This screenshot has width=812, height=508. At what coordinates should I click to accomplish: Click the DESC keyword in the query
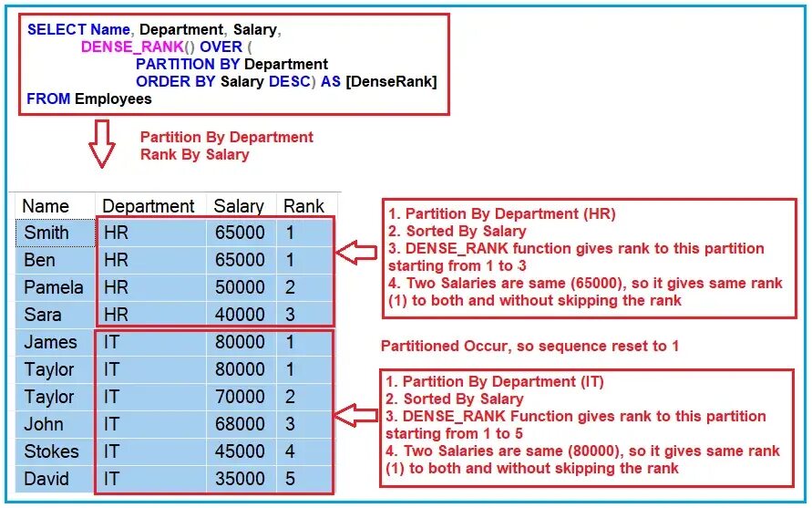[x=289, y=82]
